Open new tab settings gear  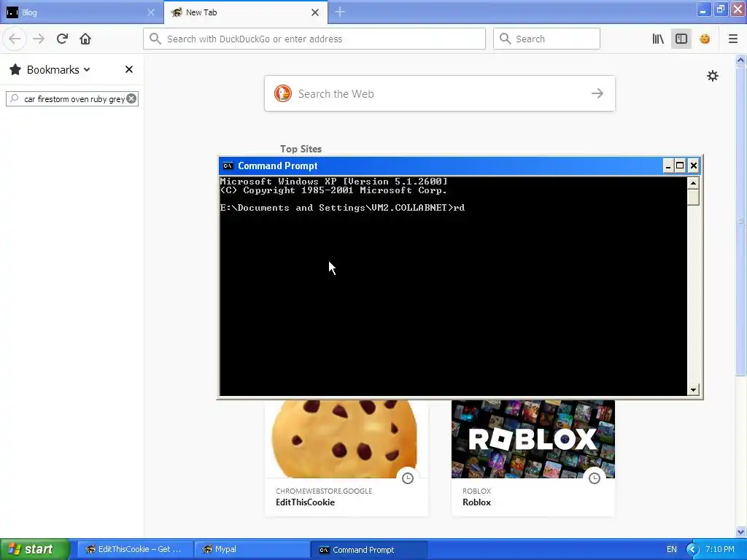point(712,76)
